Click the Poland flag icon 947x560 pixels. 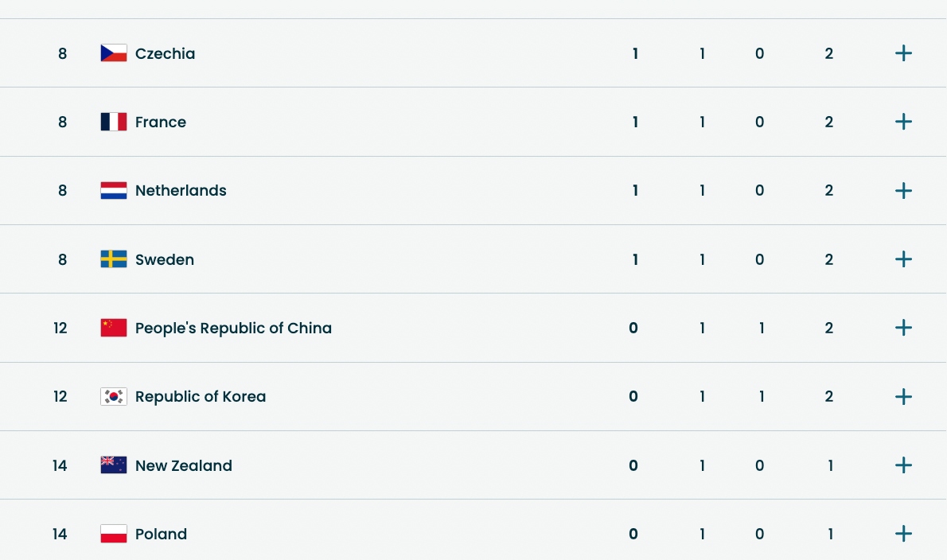coord(114,534)
